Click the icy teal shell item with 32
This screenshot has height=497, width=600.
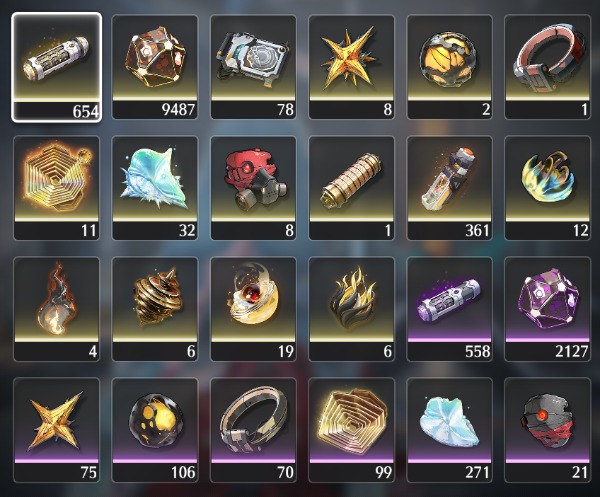click(155, 188)
